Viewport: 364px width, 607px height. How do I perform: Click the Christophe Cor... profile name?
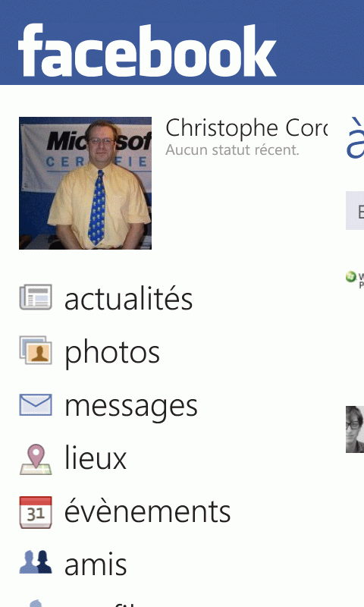(246, 128)
